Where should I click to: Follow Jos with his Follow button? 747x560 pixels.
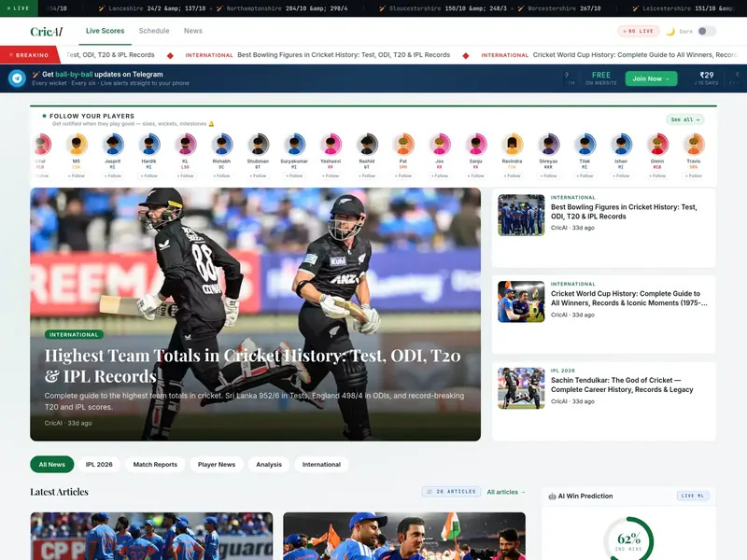tap(439, 175)
